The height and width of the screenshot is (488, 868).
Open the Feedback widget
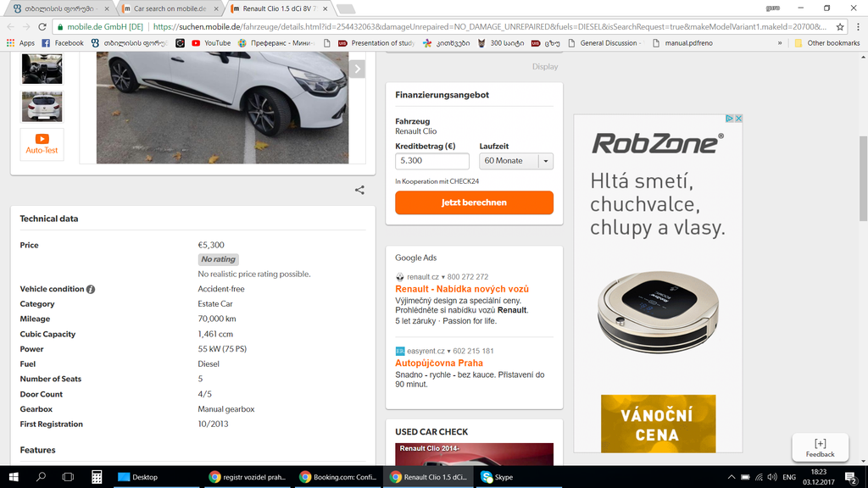pos(820,447)
